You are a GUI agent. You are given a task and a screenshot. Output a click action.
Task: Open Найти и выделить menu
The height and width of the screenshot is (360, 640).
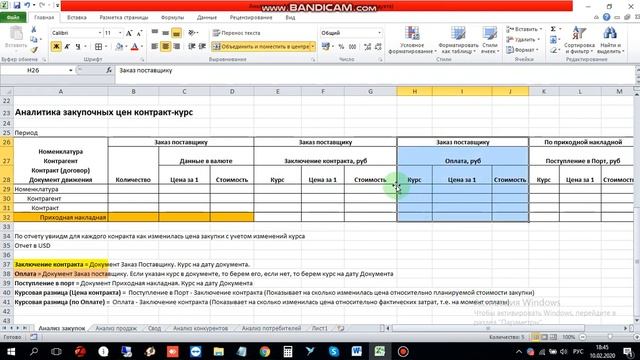(610, 40)
